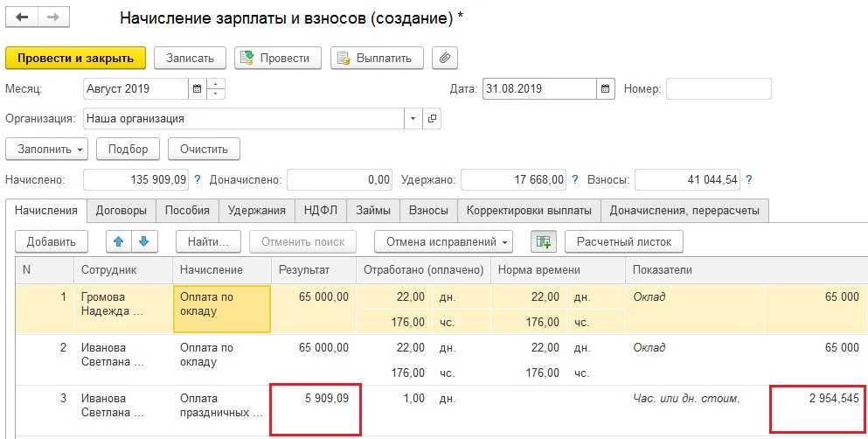Click the Оплата праздничных accrual cell
This screenshot has width=868, height=439.
(x=221, y=409)
